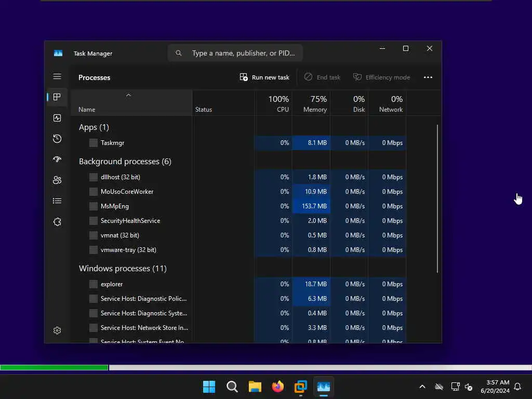Launch Firefox from the taskbar
This screenshot has width=532, height=399.
point(278,387)
